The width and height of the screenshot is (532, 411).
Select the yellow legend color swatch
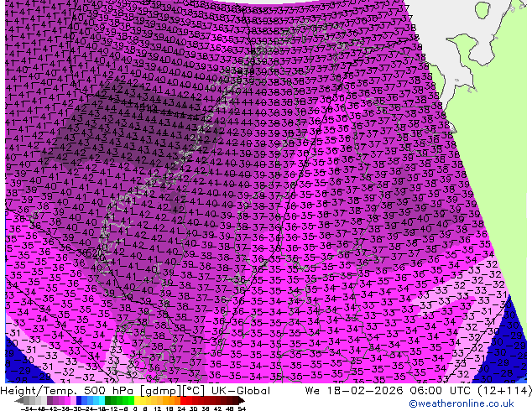(137, 400)
